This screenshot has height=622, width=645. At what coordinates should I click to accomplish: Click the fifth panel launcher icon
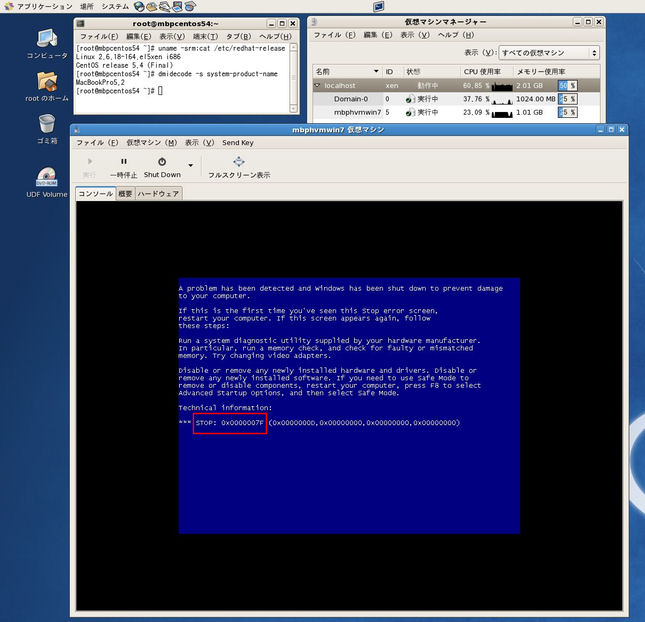point(190,6)
